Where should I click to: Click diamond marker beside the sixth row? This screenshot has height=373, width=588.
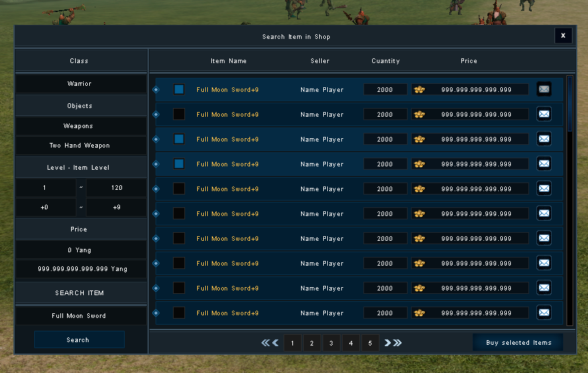156,213
